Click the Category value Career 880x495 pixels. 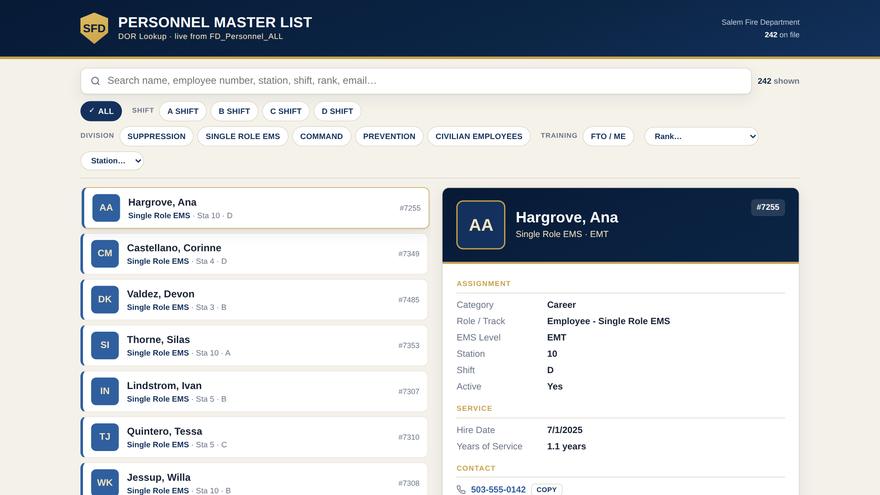click(561, 305)
